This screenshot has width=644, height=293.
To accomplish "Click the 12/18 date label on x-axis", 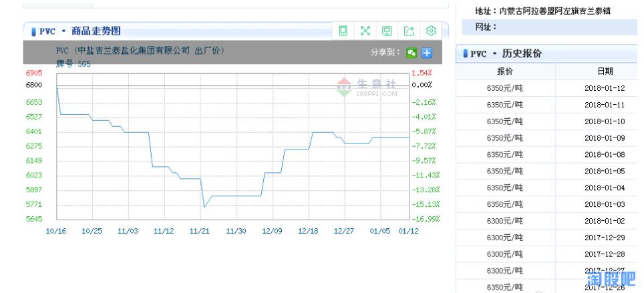I will pos(308,231).
